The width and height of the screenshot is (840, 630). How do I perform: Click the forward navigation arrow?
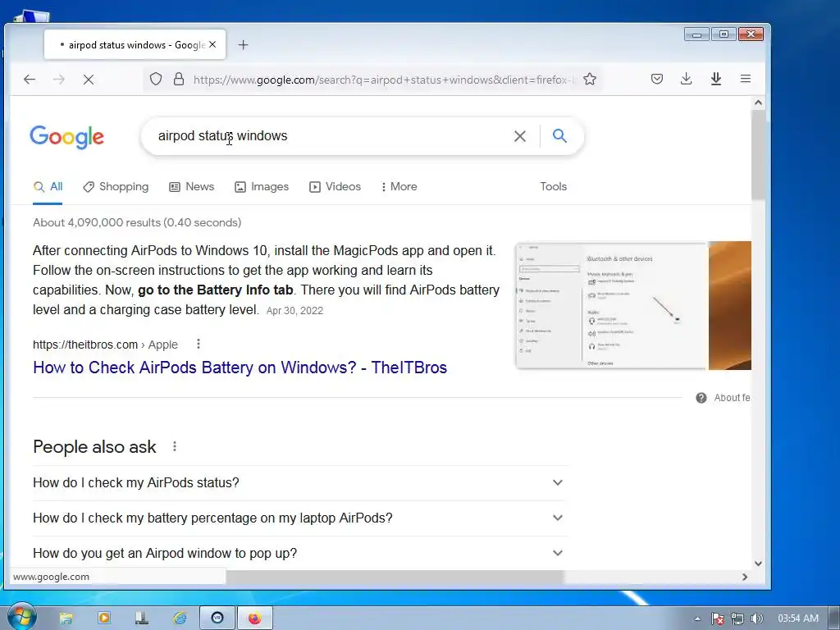tap(59, 80)
